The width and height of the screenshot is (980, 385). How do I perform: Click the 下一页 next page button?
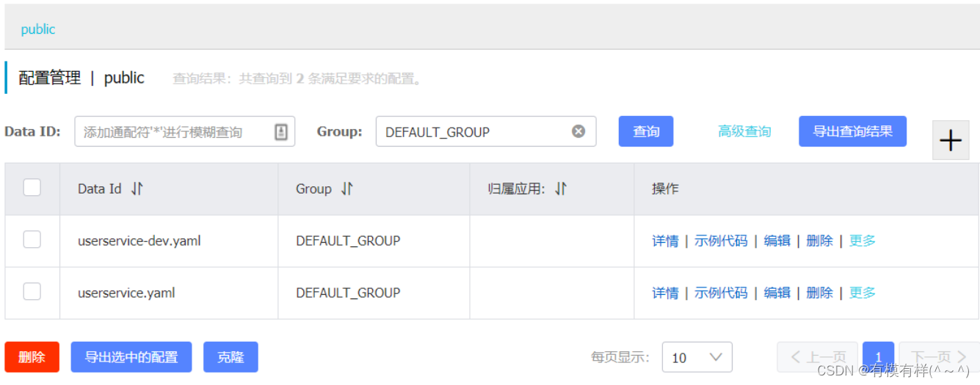(x=939, y=357)
